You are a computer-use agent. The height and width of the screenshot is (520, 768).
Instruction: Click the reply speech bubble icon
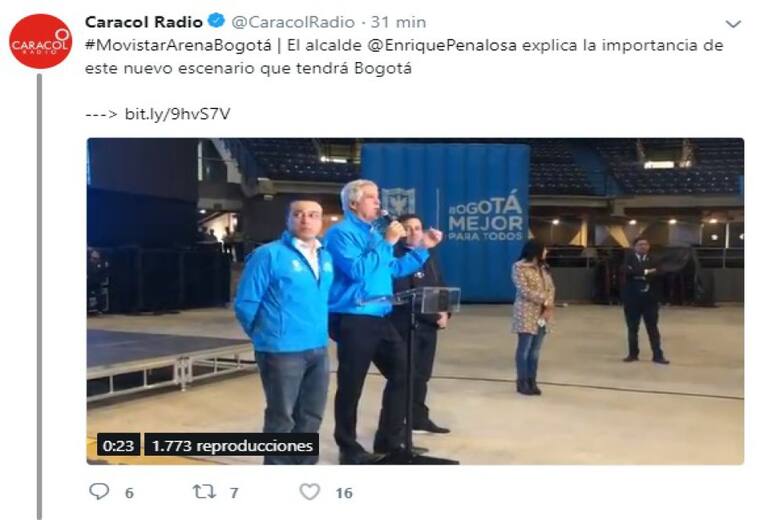coord(99,491)
